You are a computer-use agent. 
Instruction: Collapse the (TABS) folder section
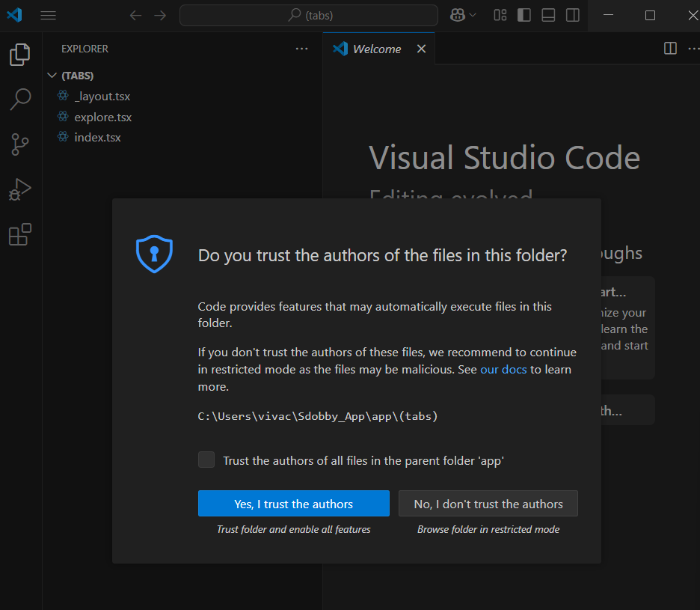pos(52,76)
